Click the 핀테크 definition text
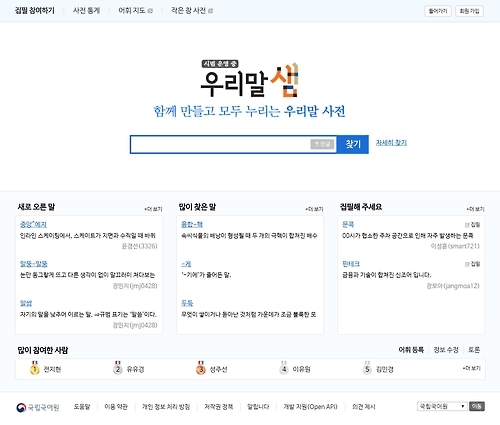The height and width of the screenshot is (425, 500). pos(387,275)
